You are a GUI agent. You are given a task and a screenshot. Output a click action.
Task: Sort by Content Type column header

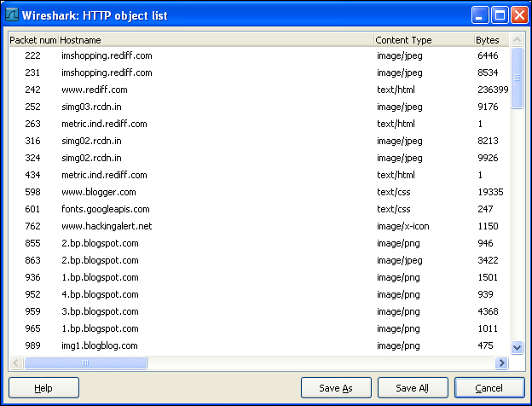click(424, 40)
